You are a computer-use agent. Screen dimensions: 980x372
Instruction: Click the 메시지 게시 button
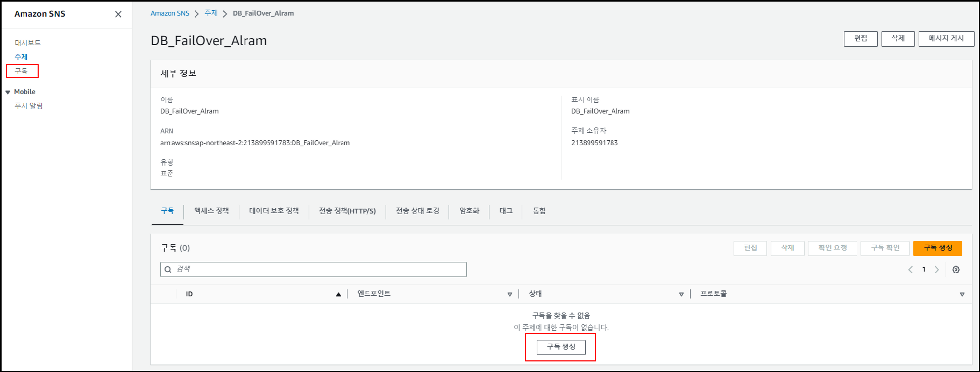[x=946, y=39]
